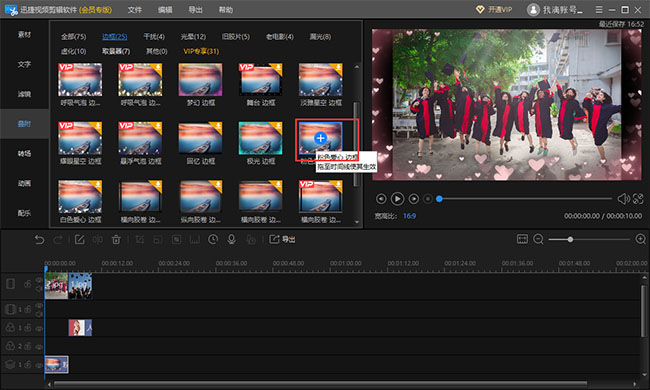Switch to the 转场 sidebar tab

[24, 153]
